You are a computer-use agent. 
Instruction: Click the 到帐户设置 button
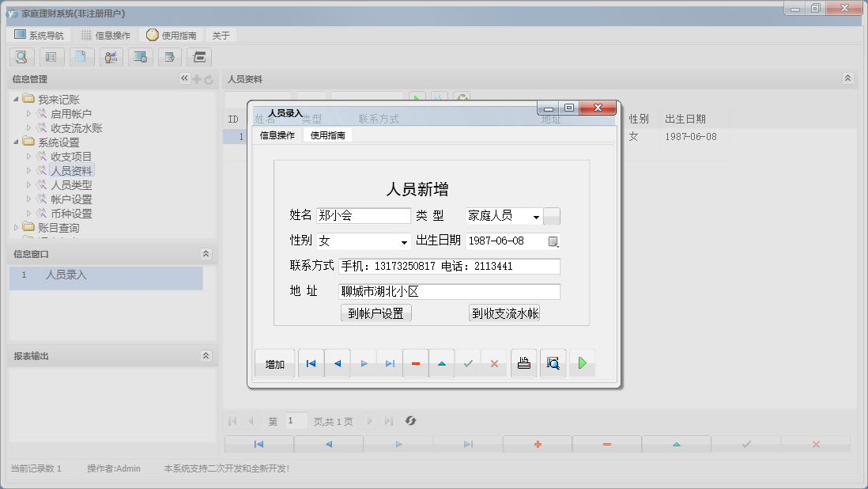[376, 313]
